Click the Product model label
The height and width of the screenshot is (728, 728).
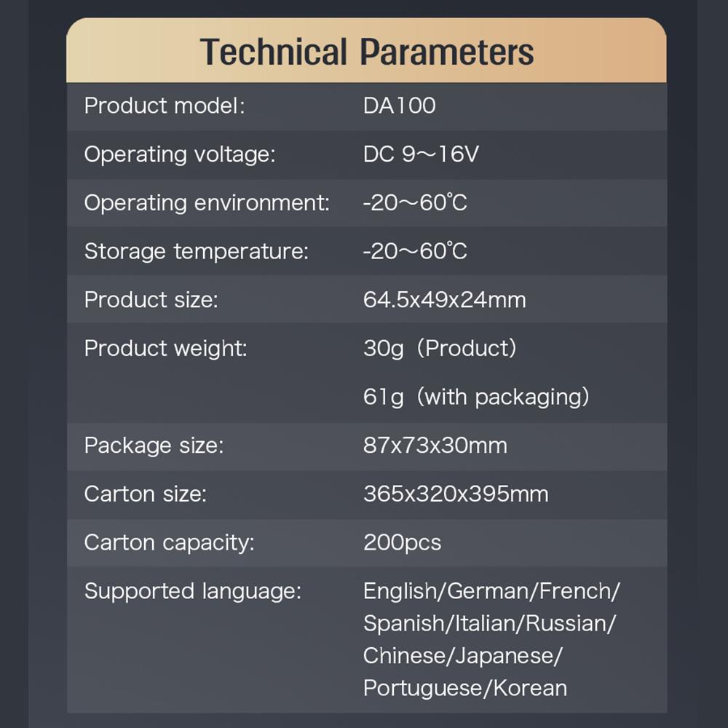(x=165, y=106)
